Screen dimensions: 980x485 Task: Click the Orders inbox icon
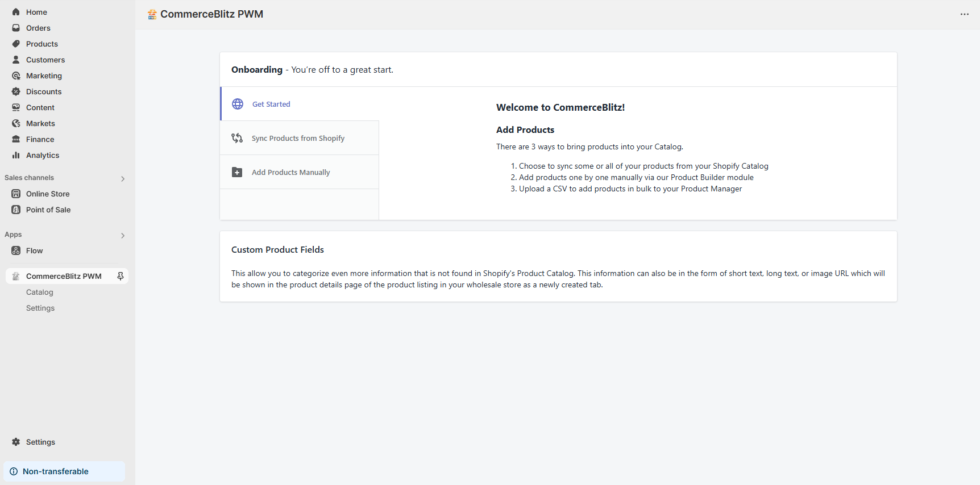tap(16, 28)
